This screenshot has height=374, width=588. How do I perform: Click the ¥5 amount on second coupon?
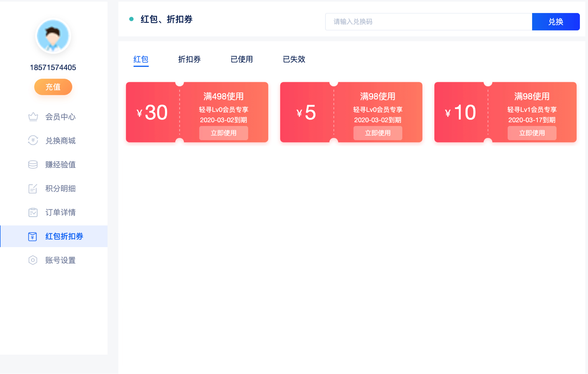click(306, 112)
